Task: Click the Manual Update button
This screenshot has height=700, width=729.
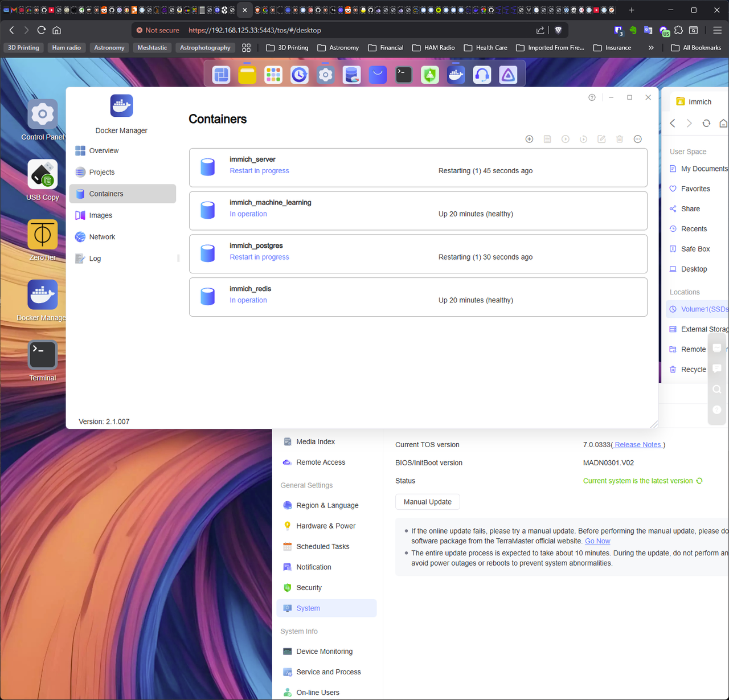Action: [428, 502]
